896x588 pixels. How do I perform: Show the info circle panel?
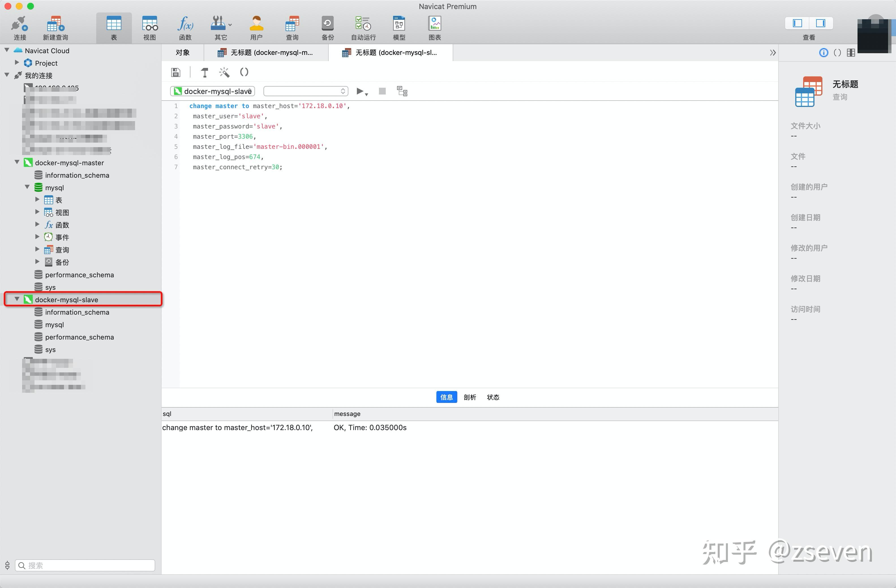click(x=823, y=53)
